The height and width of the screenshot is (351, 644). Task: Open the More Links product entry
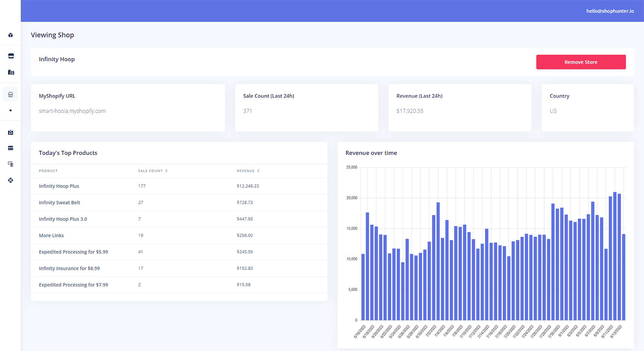point(51,235)
